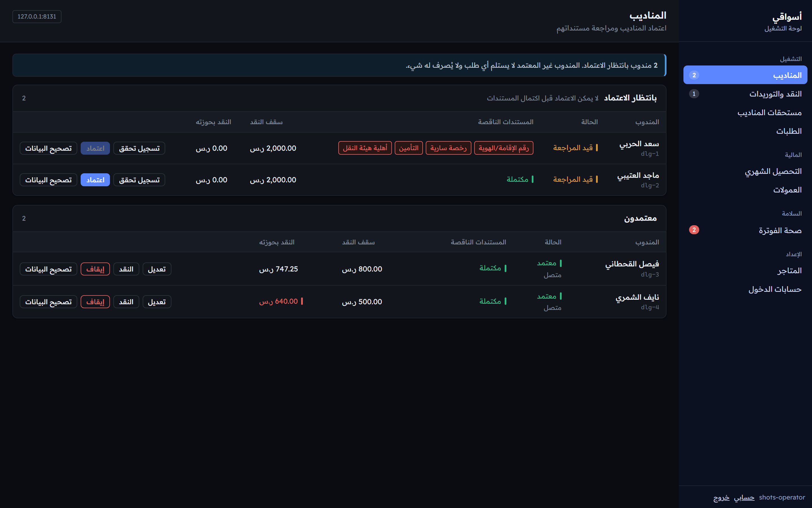Screen dimensions: 812x508
Task: Suspend فيصل القحطاني with إيقاف
Action: coord(95,269)
